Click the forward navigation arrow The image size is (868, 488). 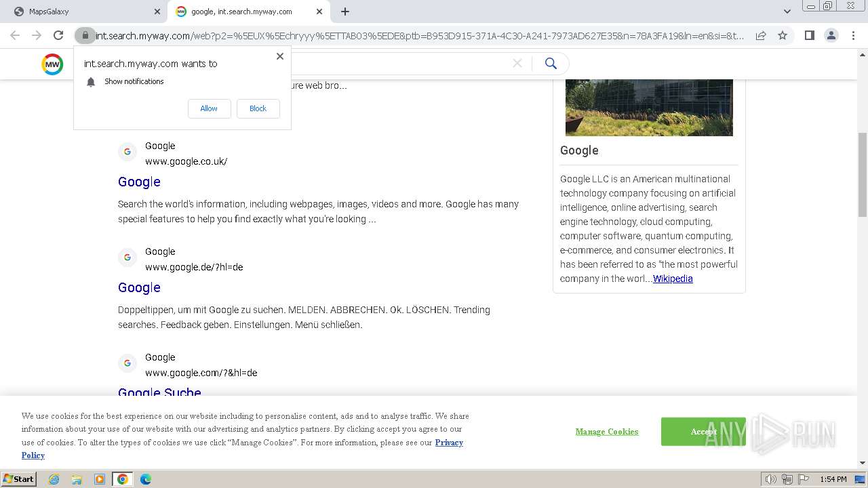coord(37,35)
